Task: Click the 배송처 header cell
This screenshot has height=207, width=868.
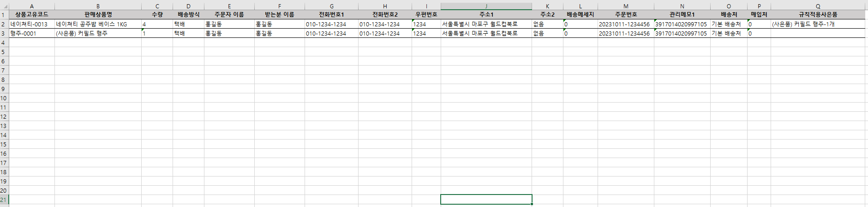Action: click(x=729, y=15)
